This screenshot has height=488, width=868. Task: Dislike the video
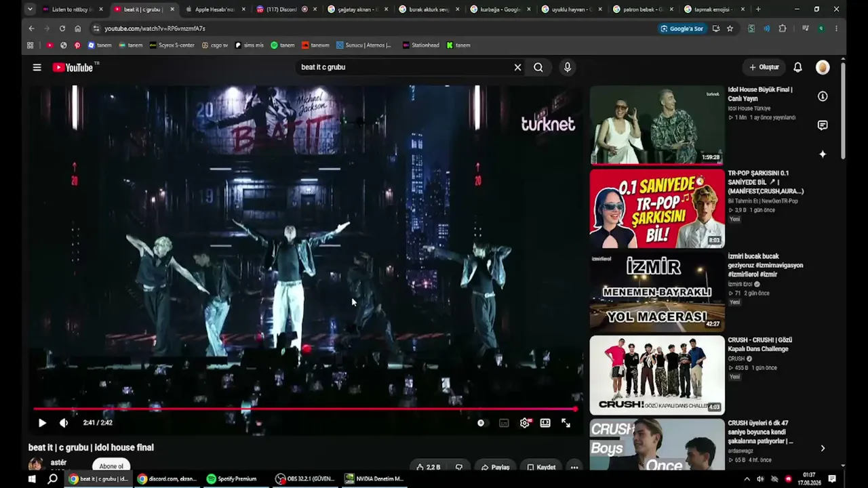coord(459,467)
